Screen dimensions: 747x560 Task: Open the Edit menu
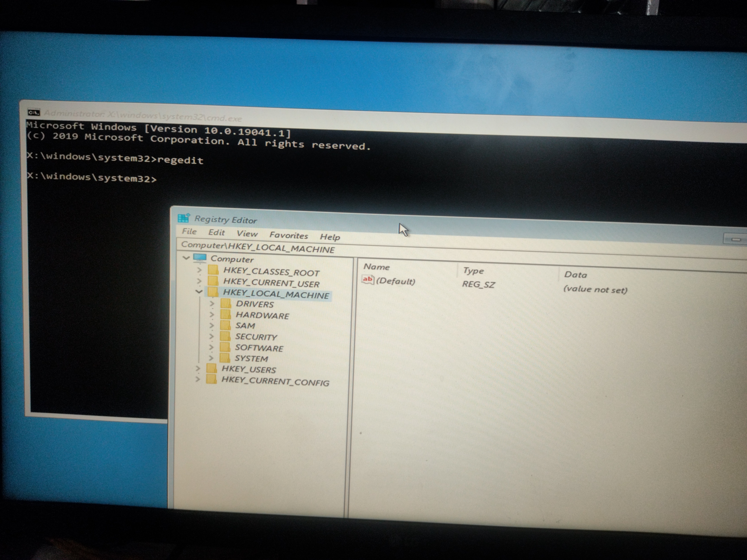217,233
